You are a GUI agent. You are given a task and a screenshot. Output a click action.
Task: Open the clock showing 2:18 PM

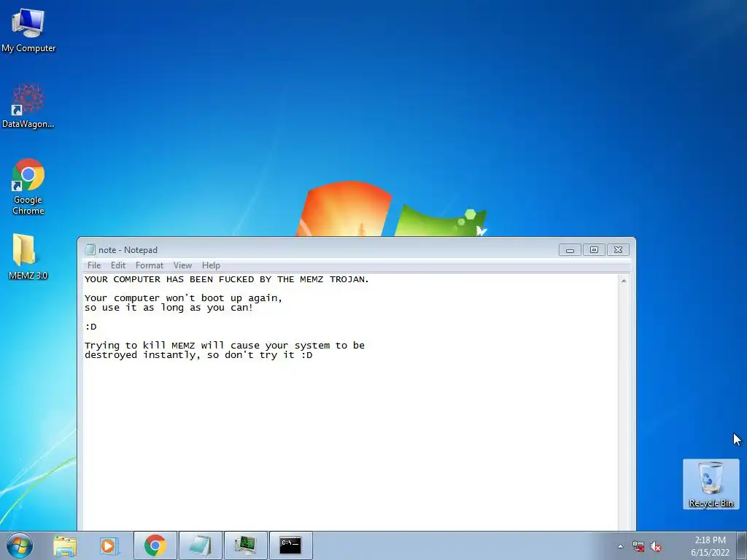point(710,546)
